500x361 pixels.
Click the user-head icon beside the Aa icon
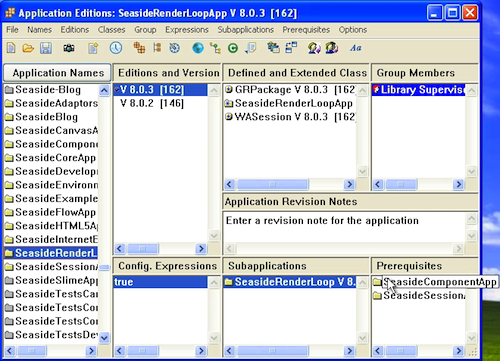tap(332, 48)
